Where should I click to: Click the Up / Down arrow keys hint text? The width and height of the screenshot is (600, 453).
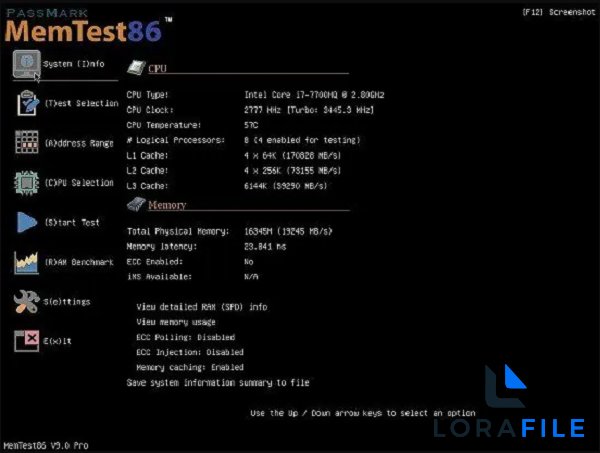pos(363,413)
